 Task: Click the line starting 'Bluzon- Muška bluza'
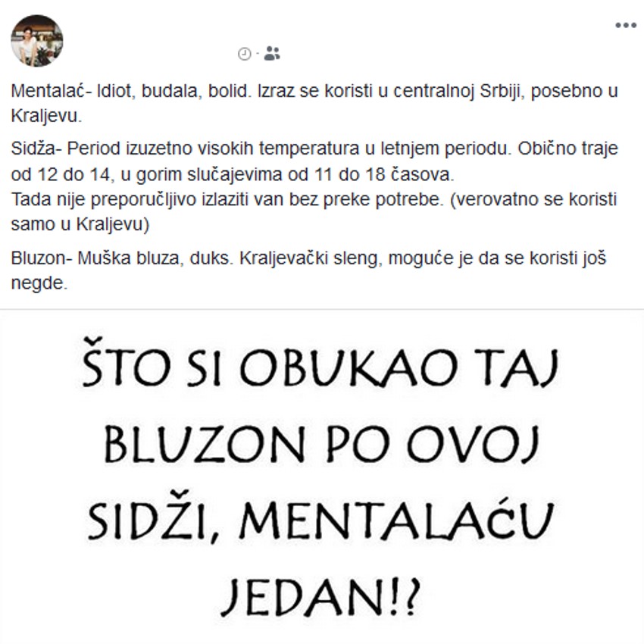(x=308, y=258)
